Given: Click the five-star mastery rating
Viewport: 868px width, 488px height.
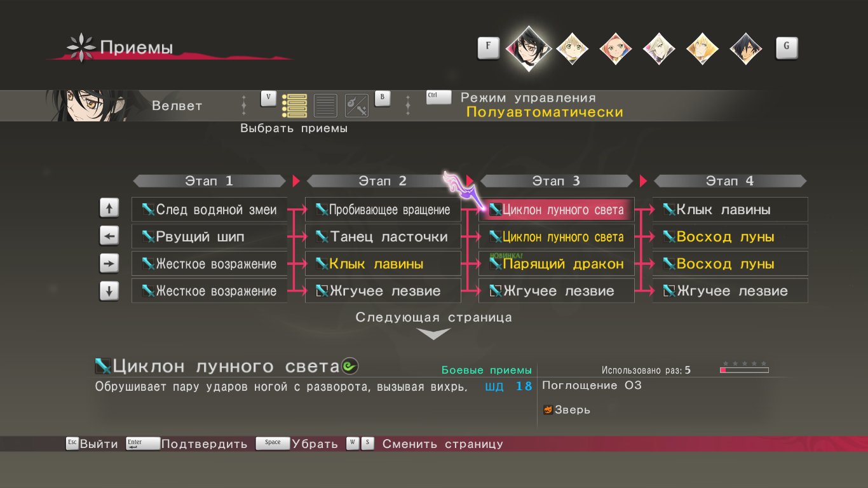Looking at the screenshot, I should click(744, 363).
